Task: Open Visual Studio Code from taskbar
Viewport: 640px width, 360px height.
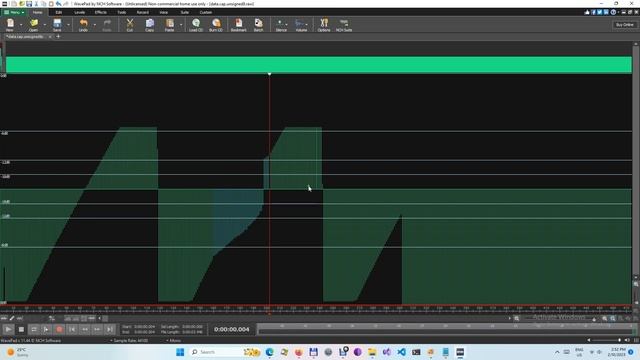Action: tap(401, 352)
